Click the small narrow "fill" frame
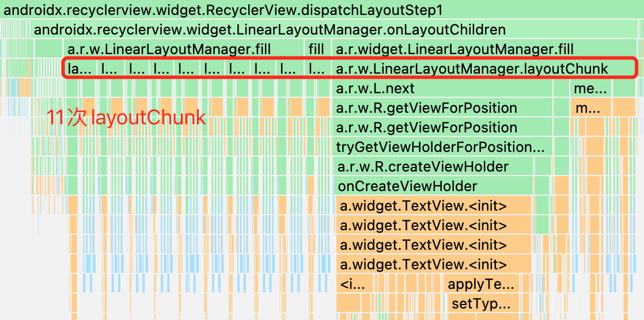Image resolution: width=644 pixels, height=320 pixels. (316, 49)
